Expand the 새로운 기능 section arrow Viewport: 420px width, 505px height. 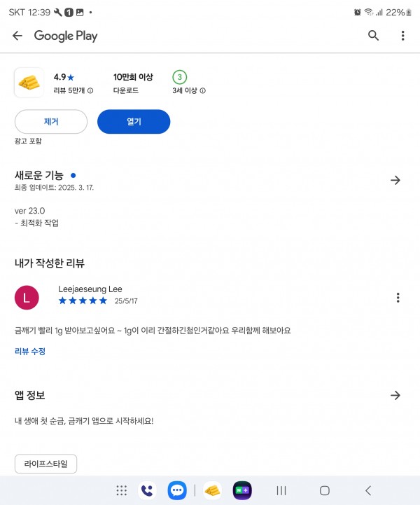click(395, 180)
